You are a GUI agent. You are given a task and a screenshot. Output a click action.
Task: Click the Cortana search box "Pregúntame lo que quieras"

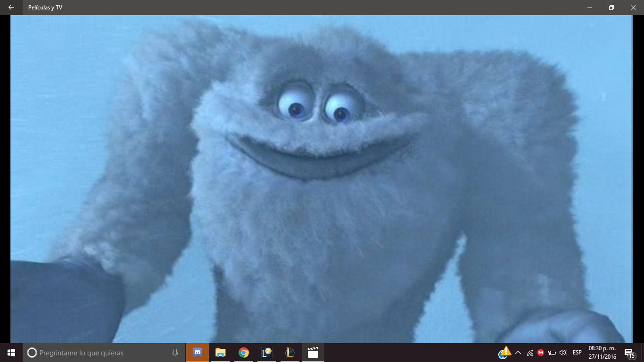99,353
